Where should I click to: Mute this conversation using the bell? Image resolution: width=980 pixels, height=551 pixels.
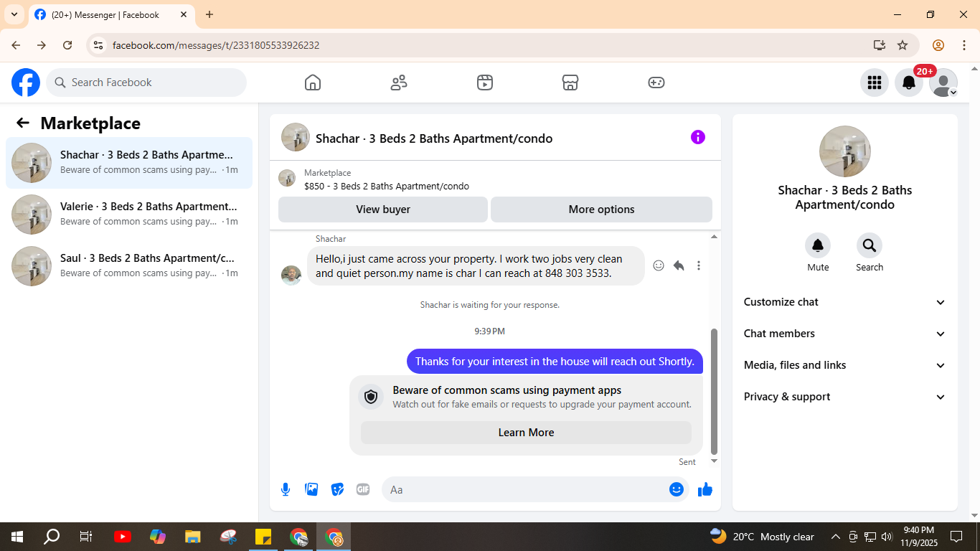[x=818, y=246]
